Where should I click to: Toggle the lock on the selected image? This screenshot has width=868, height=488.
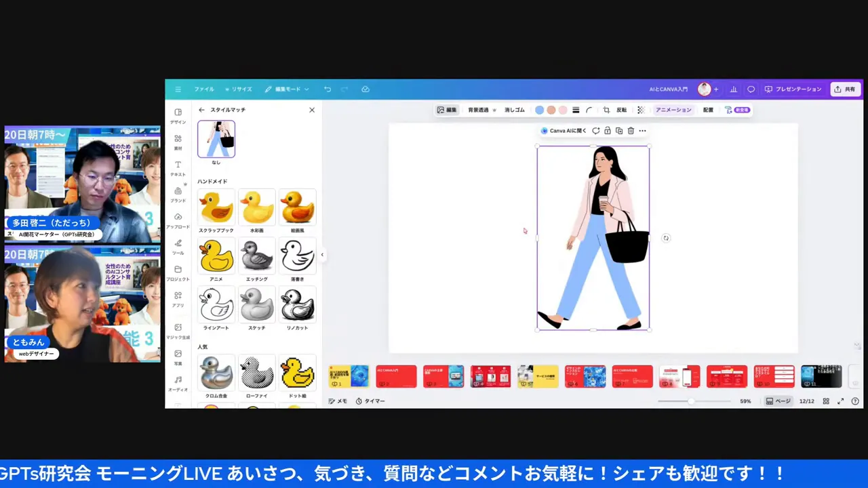pos(607,130)
